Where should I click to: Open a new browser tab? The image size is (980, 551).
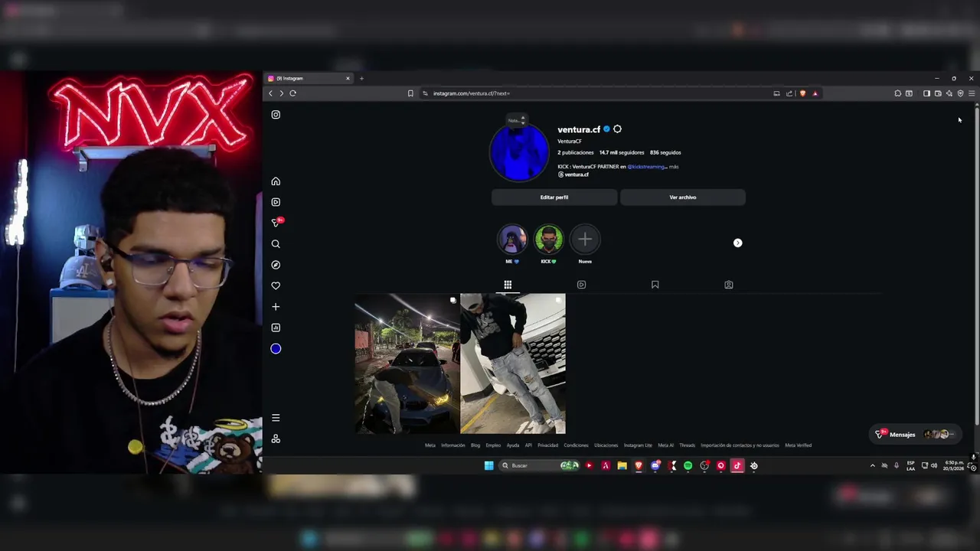coord(361,78)
